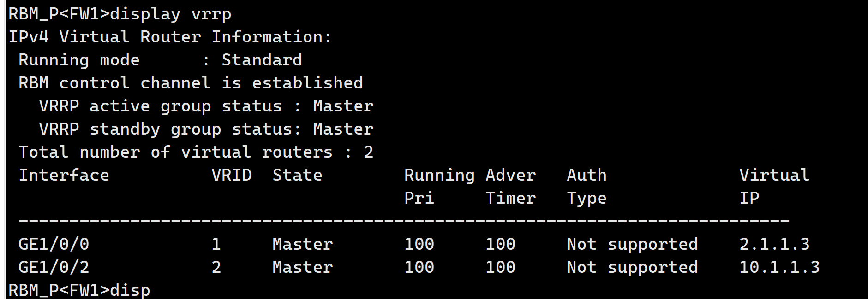Click the 'Interface' column header

[64, 176]
